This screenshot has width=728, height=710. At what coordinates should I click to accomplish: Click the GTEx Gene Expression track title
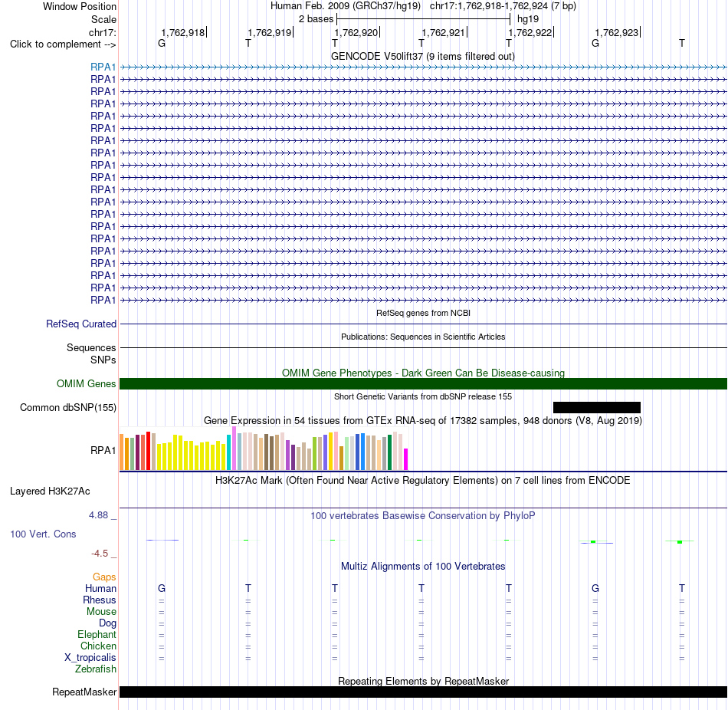pyautogui.click(x=423, y=420)
